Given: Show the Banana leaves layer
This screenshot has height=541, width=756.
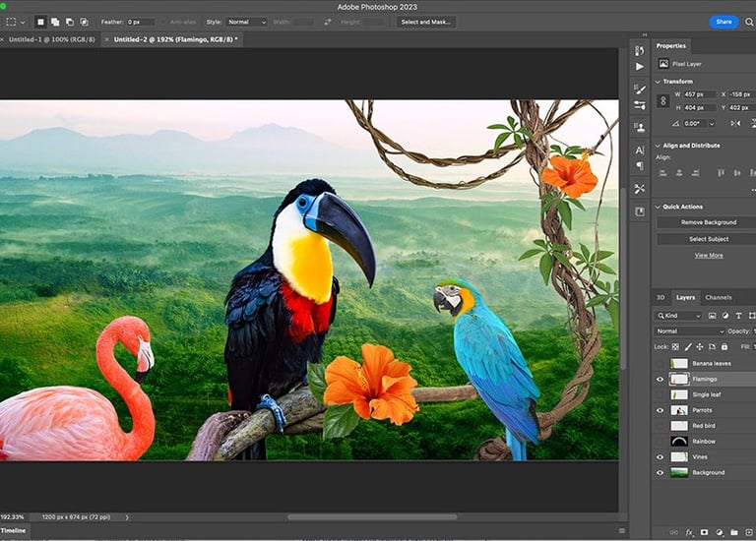Looking at the screenshot, I should (661, 364).
